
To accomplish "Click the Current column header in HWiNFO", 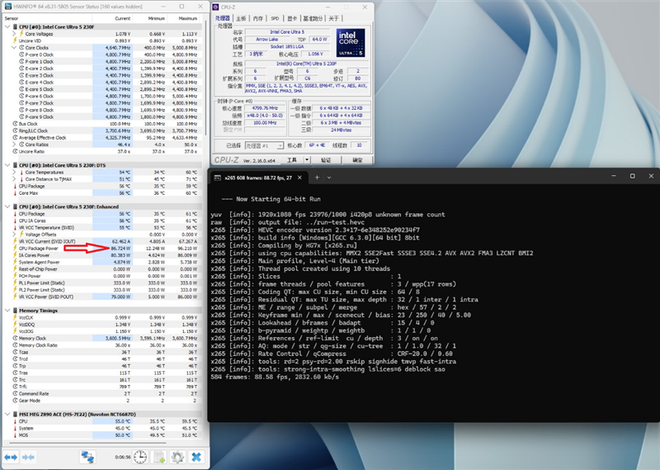I will coord(122,17).
